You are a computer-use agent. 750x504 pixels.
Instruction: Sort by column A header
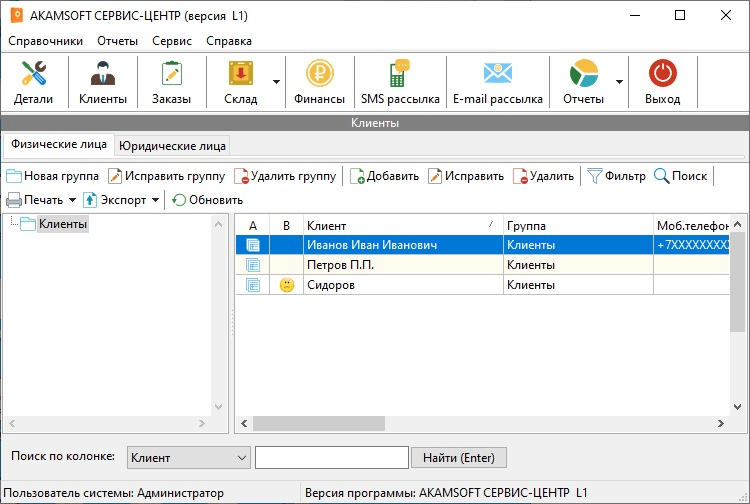click(253, 226)
